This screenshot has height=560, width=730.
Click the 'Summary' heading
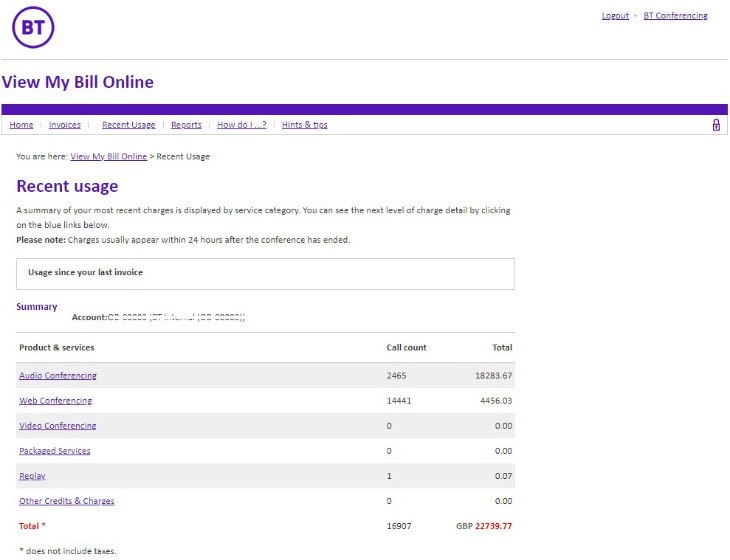37,307
